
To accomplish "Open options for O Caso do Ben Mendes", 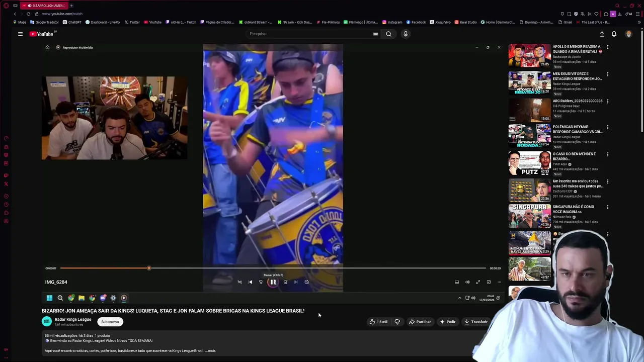I will coord(607,155).
